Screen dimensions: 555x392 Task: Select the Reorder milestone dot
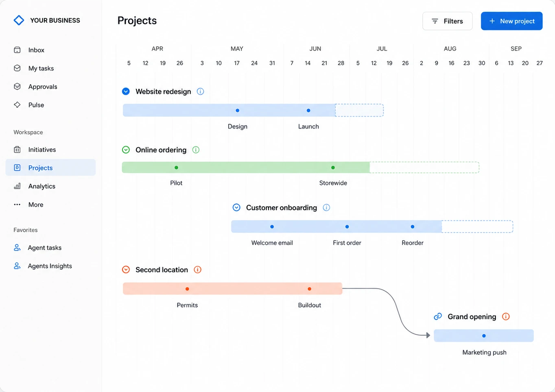point(413,227)
